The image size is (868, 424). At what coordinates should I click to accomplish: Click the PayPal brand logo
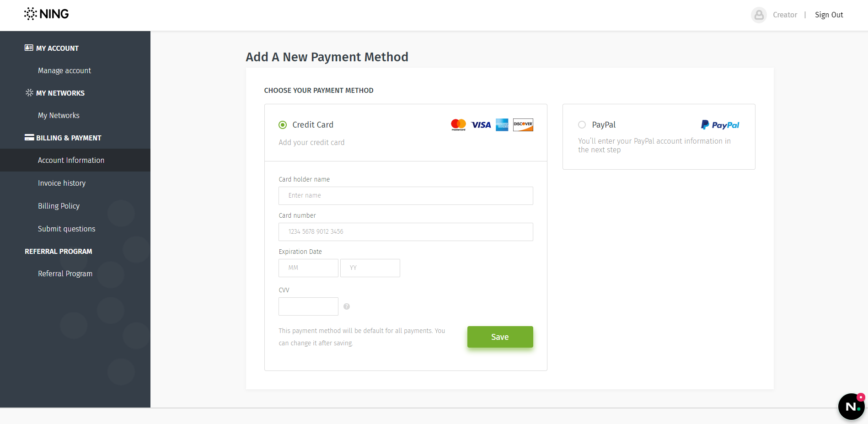click(720, 125)
